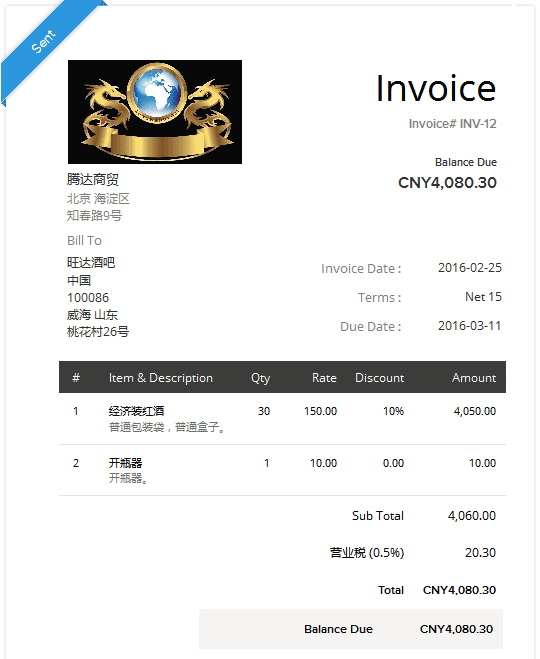Click rate 10.00 in row 2
540x659 pixels.
pos(323,463)
